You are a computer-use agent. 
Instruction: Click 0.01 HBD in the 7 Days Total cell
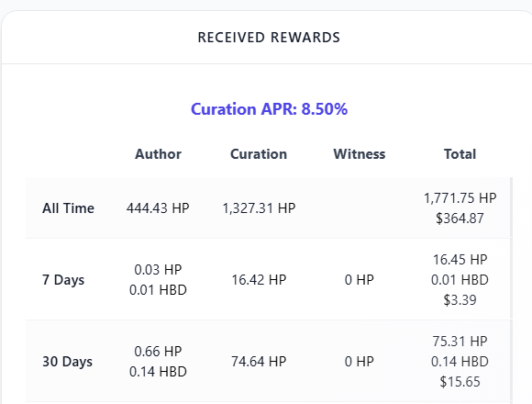point(460,280)
